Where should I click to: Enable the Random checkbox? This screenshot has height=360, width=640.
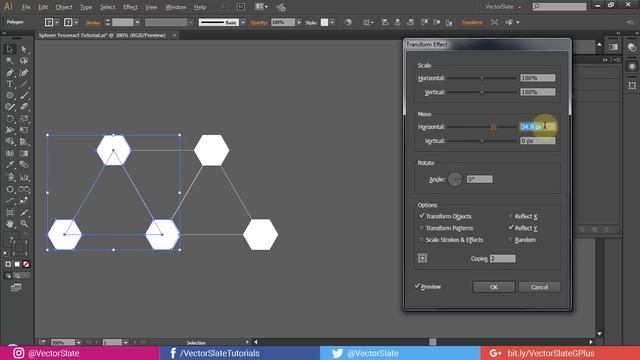(x=510, y=240)
